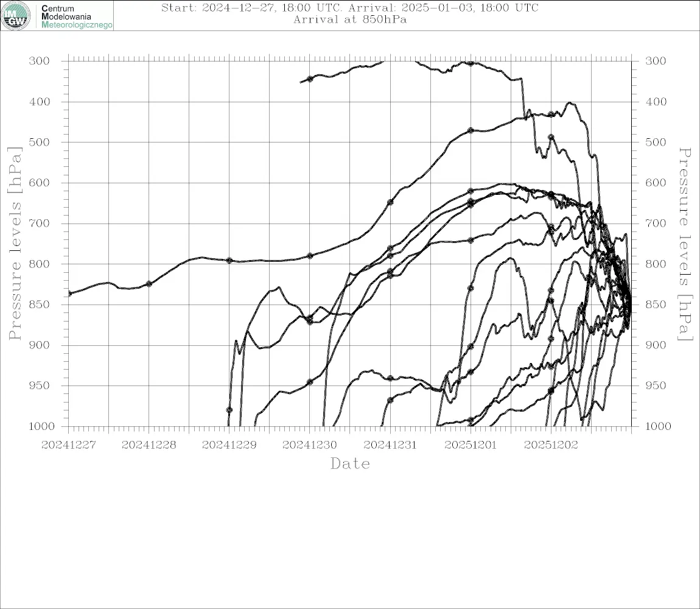Click trajectory marker at 20241230 near 790 hPa
This screenshot has height=609, width=700.
tap(310, 256)
